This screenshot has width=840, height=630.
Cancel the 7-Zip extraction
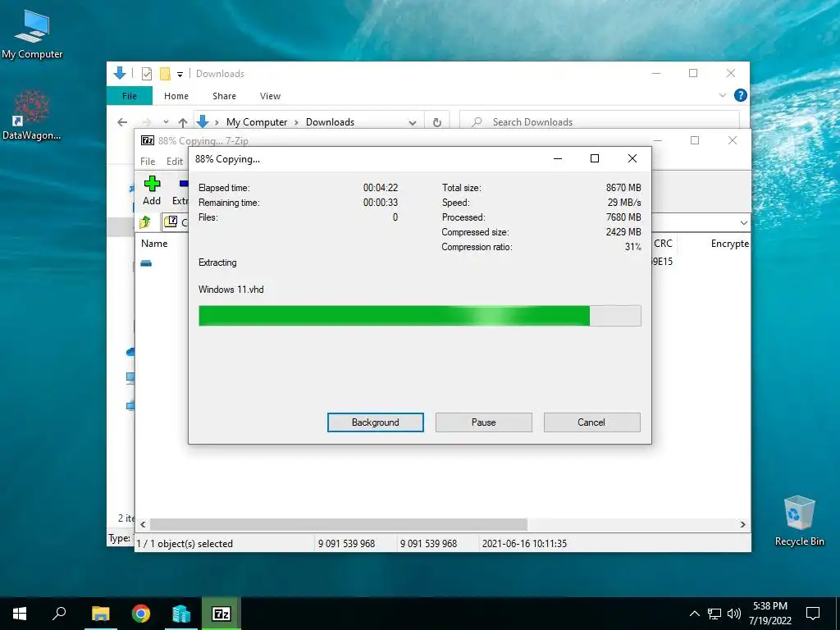click(591, 422)
